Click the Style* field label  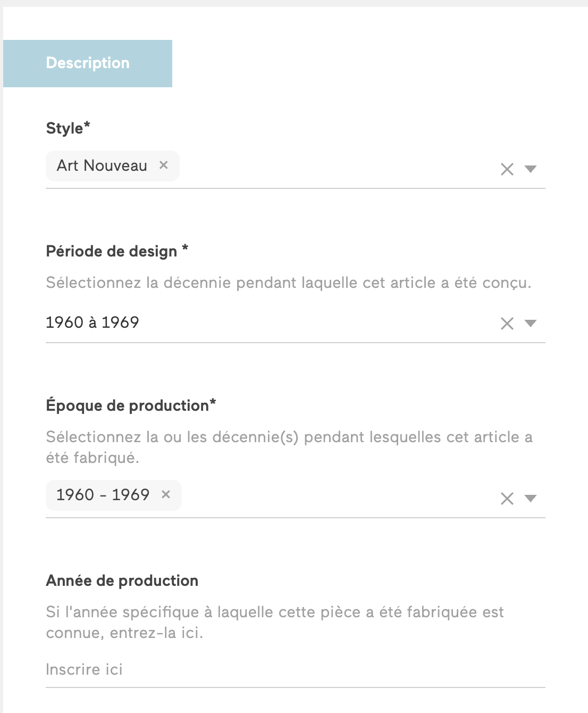point(67,128)
